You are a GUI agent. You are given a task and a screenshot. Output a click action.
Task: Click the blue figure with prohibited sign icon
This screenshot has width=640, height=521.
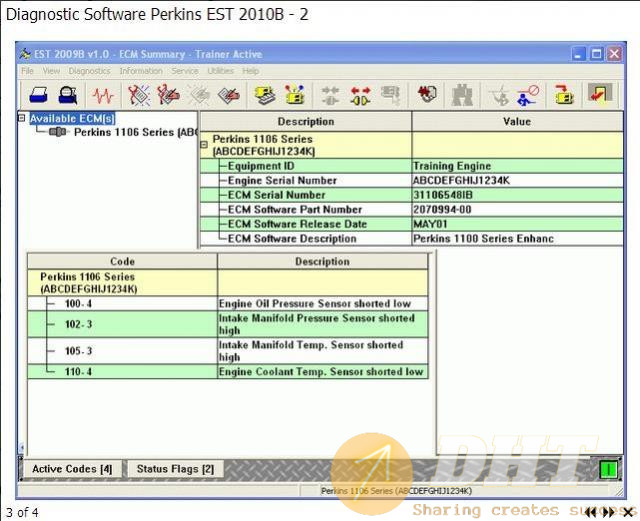[x=528, y=96]
